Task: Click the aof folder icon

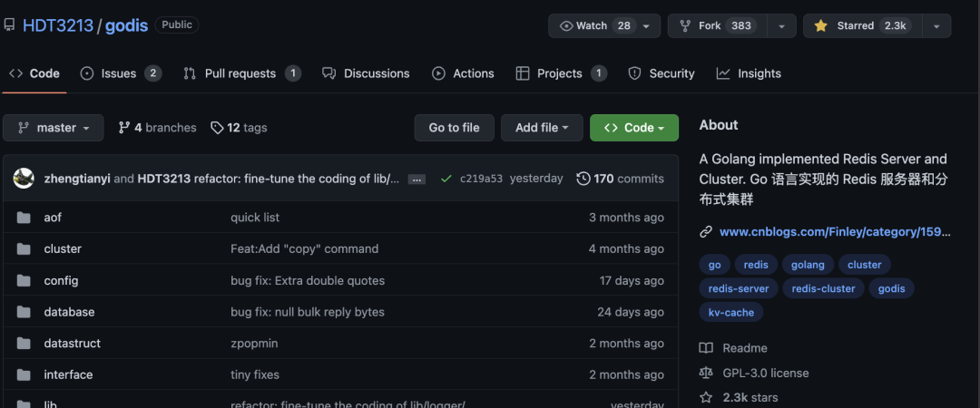Action: (24, 218)
